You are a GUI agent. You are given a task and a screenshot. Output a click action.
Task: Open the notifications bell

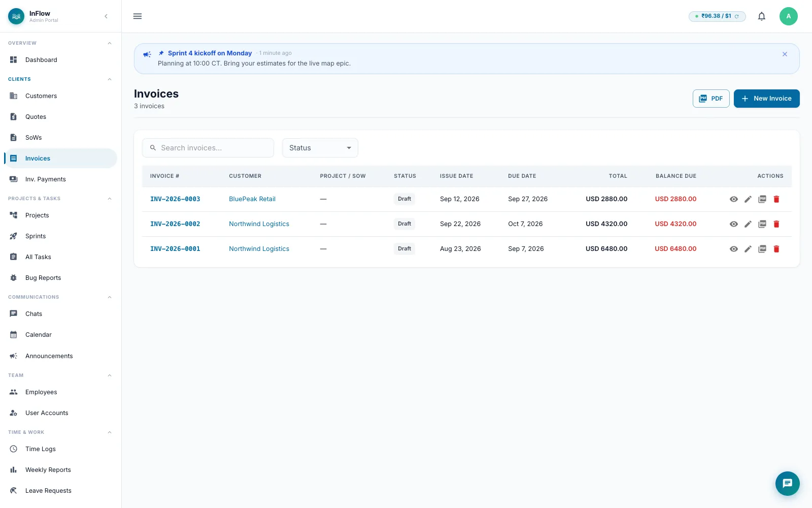tap(762, 16)
